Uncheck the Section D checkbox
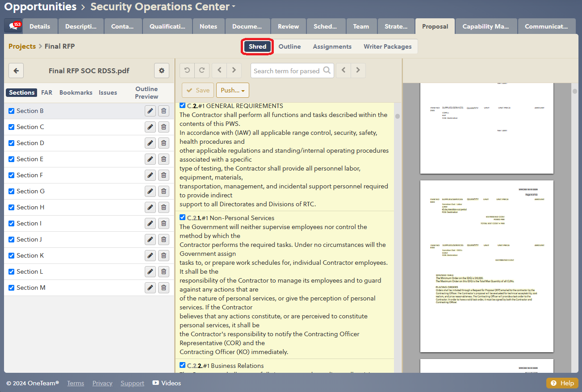 click(12, 143)
